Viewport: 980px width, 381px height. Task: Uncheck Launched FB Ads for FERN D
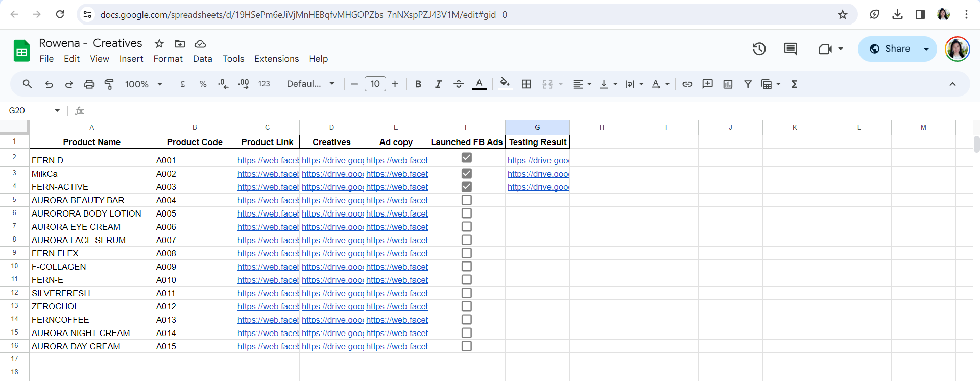[466, 158]
